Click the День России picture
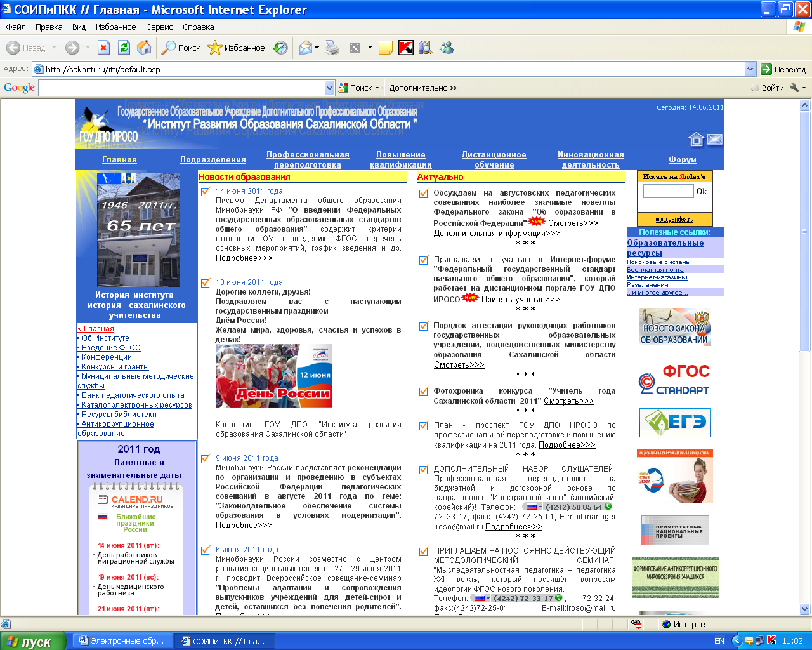Image resolution: width=812 pixels, height=650 pixels. point(273,376)
